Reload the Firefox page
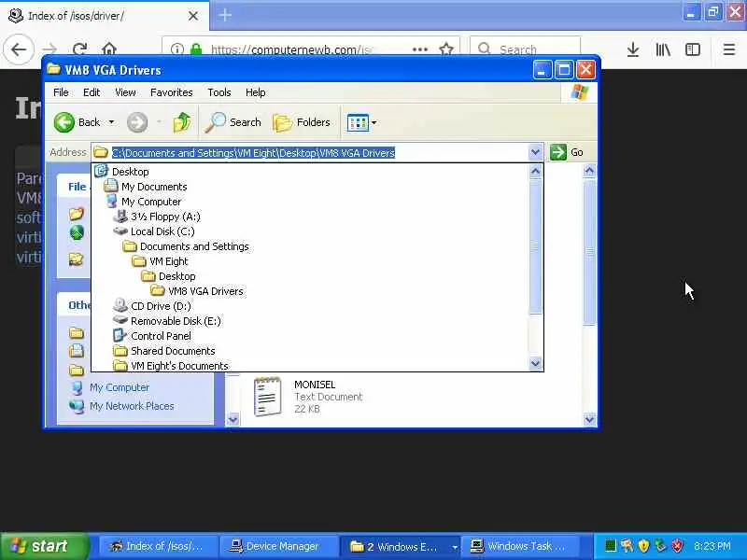 click(x=79, y=49)
